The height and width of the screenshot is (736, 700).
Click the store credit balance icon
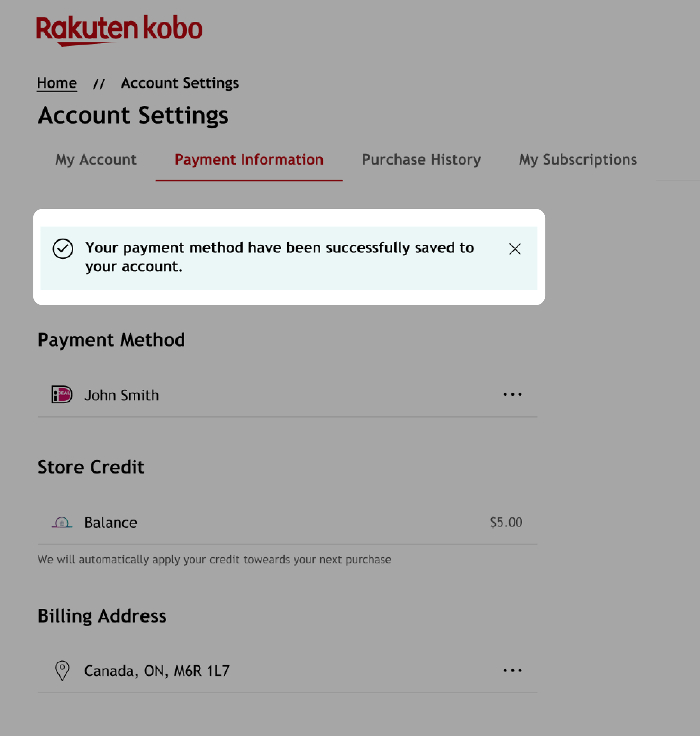point(62,522)
